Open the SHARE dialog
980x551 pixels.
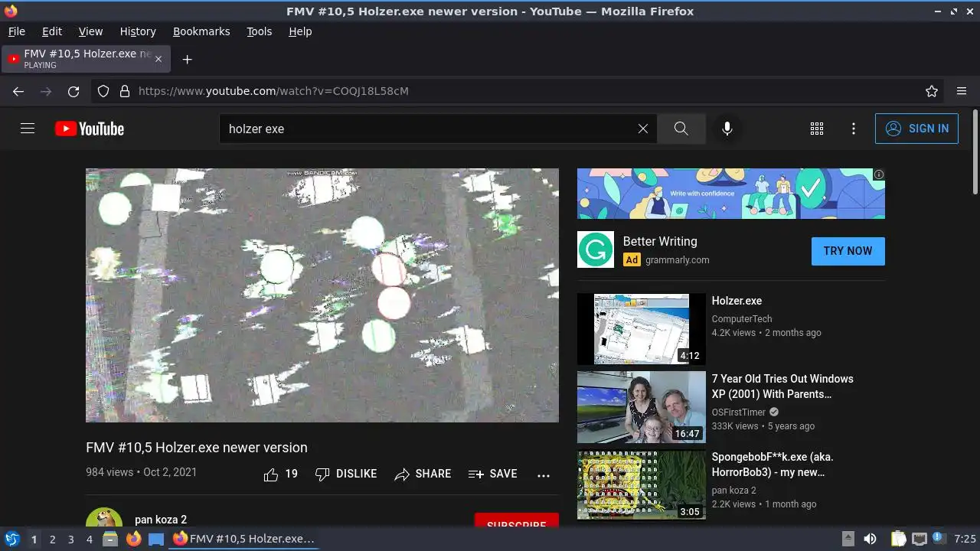click(423, 474)
